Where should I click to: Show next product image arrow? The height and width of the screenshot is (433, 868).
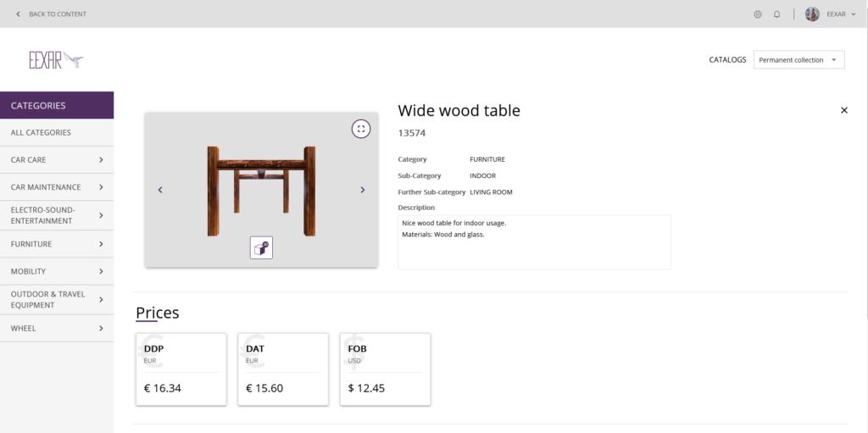point(363,190)
